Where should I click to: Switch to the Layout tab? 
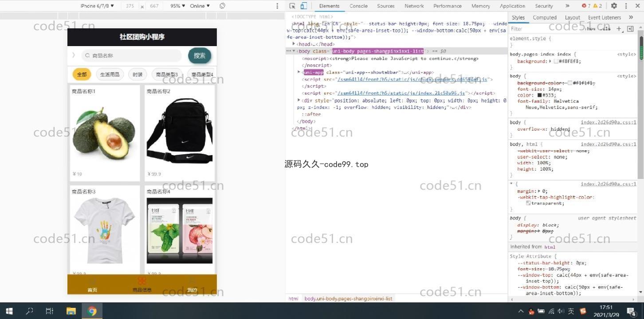[572, 17]
